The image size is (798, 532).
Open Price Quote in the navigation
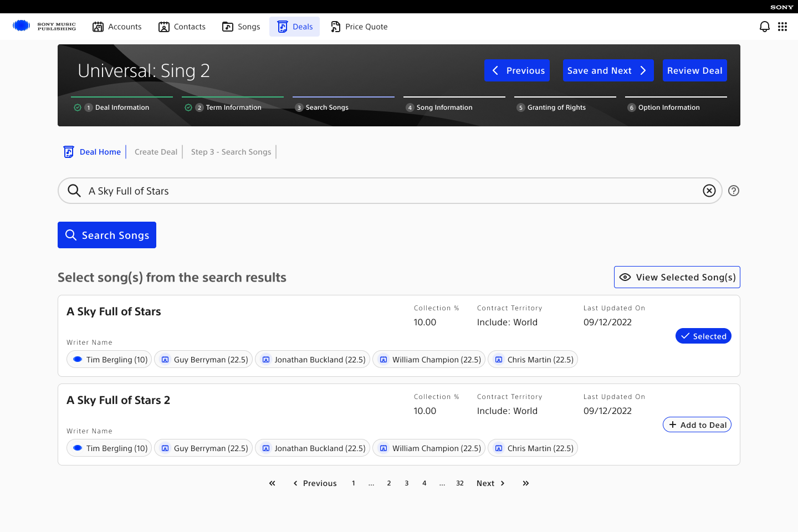point(359,27)
